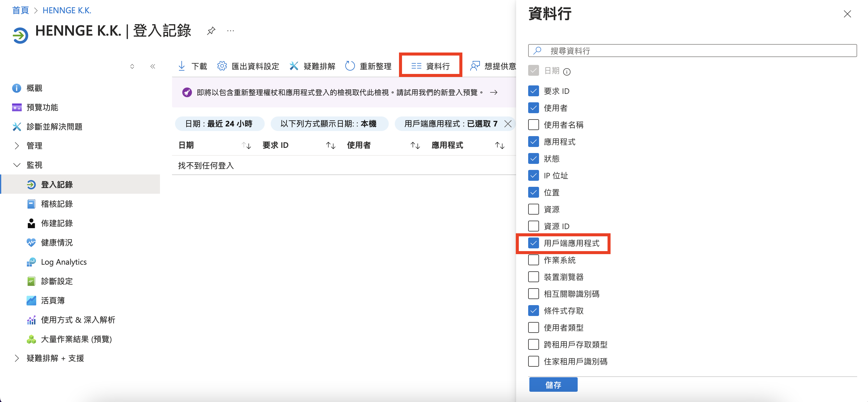The height and width of the screenshot is (402, 868).
Task: Click the 大量作業結果 cubes icon
Action: point(31,339)
